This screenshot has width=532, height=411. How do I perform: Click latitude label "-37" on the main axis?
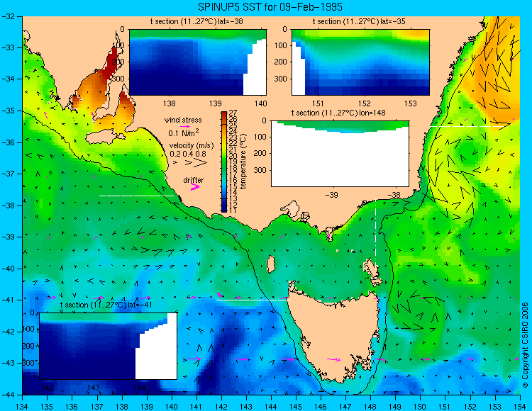[8, 174]
